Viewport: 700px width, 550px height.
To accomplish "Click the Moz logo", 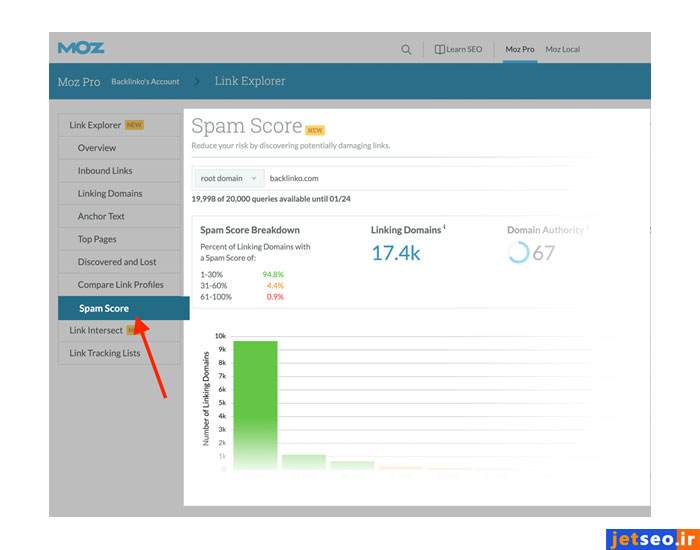I will click(81, 48).
